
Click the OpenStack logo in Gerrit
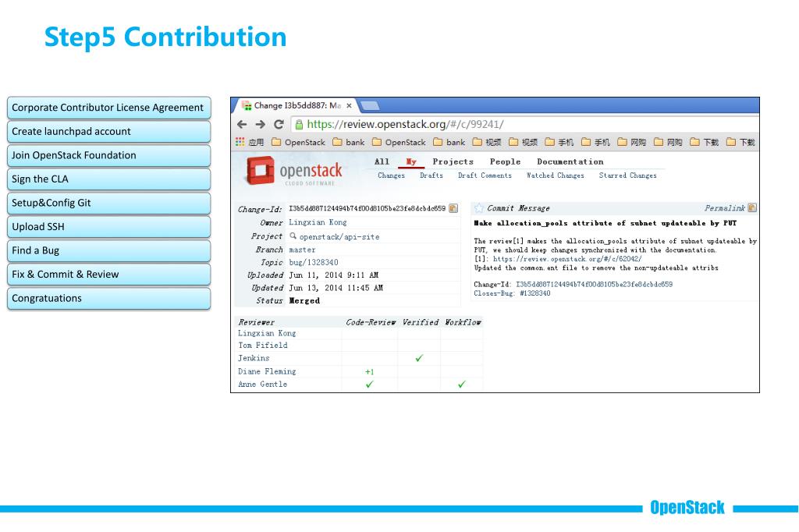point(294,171)
